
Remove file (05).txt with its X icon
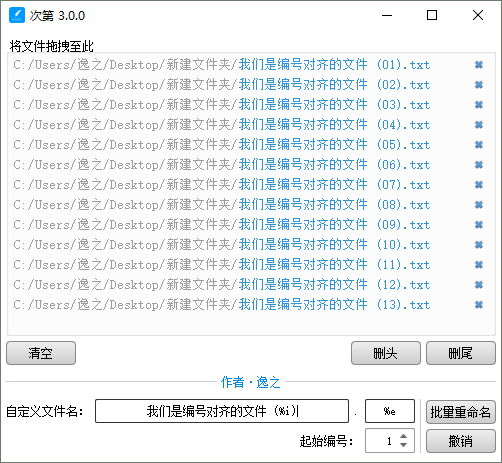pos(479,145)
